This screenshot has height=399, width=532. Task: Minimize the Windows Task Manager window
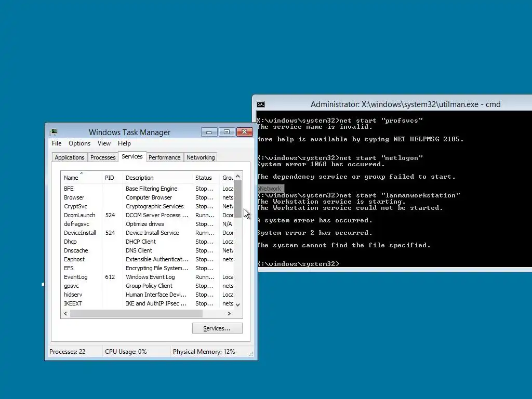point(209,132)
